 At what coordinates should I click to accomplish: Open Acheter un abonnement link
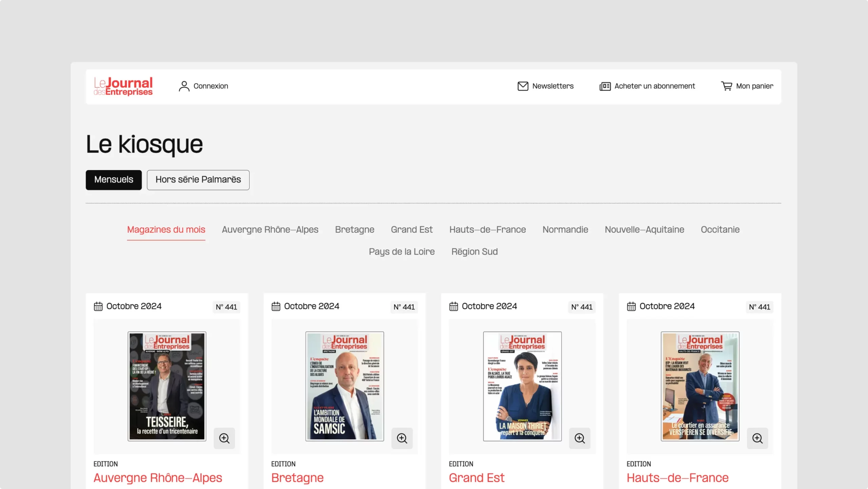[x=654, y=86]
